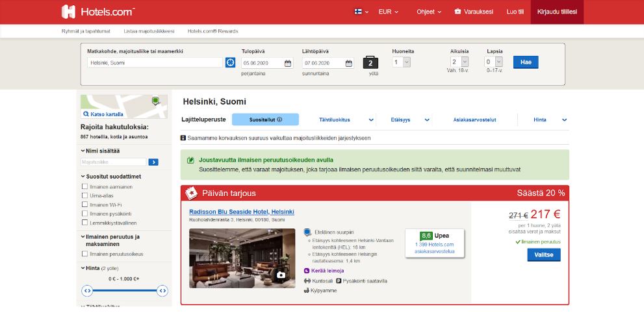Click the free cancellation notice icon
The image size is (644, 333).
click(x=190, y=160)
